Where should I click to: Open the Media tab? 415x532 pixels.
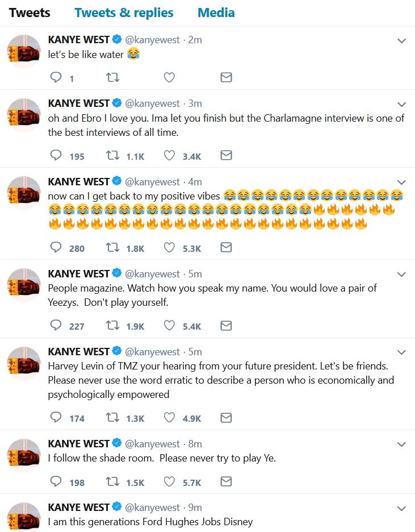(216, 13)
